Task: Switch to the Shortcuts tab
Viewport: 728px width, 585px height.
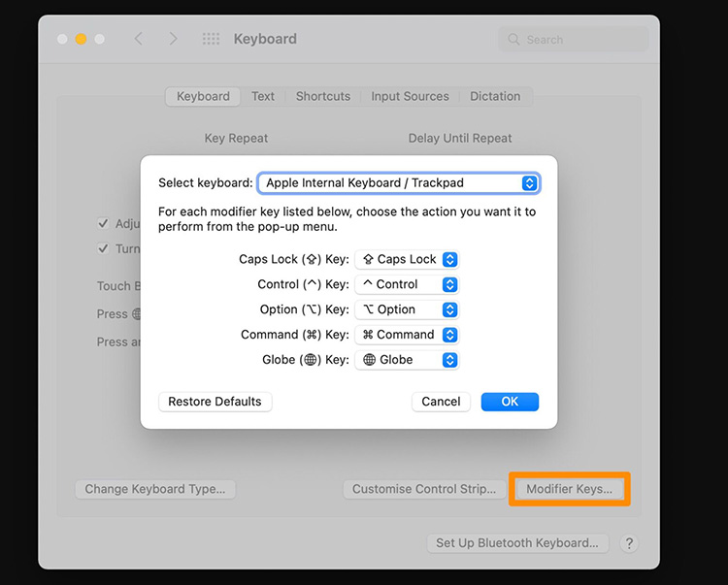Action: (x=323, y=96)
